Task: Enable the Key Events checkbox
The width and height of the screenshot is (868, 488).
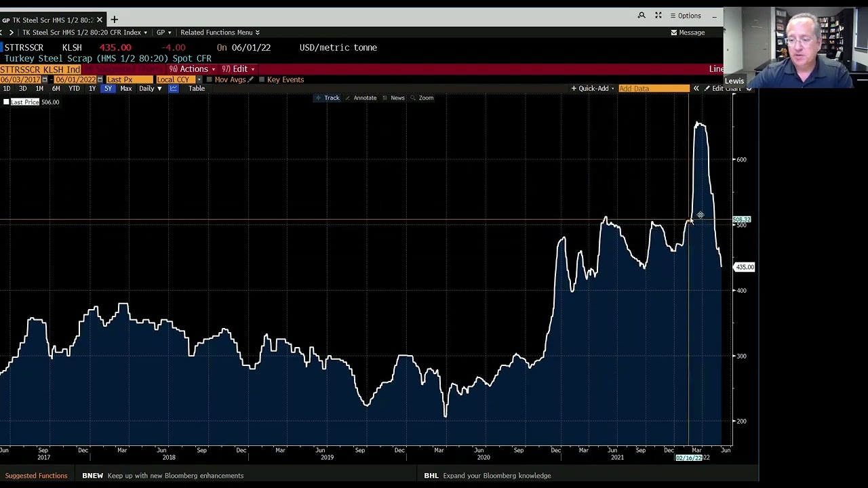Action: tap(262, 80)
